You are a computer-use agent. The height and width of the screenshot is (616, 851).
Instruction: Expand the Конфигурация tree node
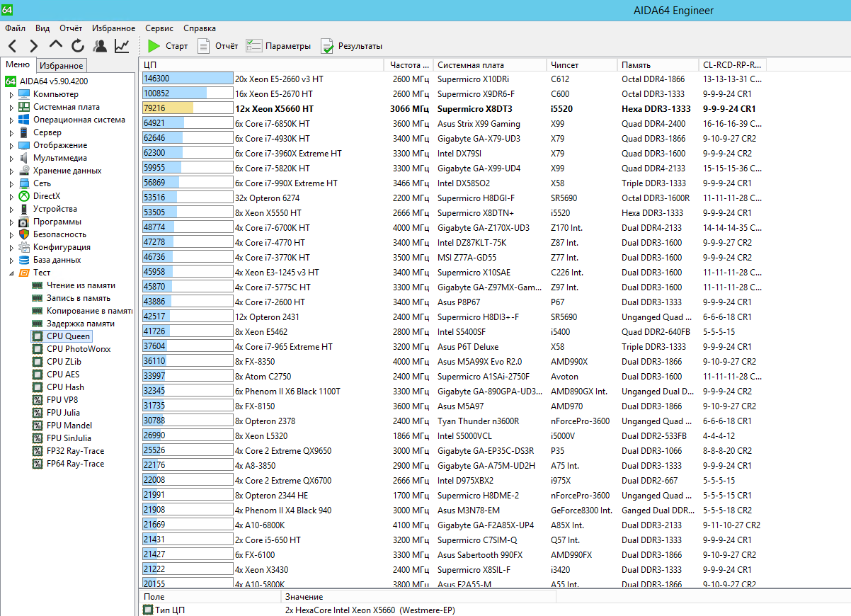[x=11, y=247]
